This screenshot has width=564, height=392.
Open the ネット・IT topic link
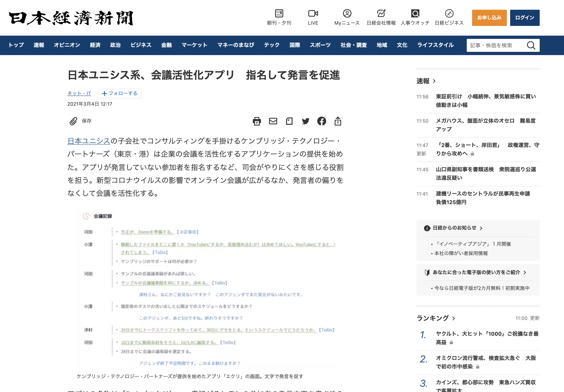[79, 94]
